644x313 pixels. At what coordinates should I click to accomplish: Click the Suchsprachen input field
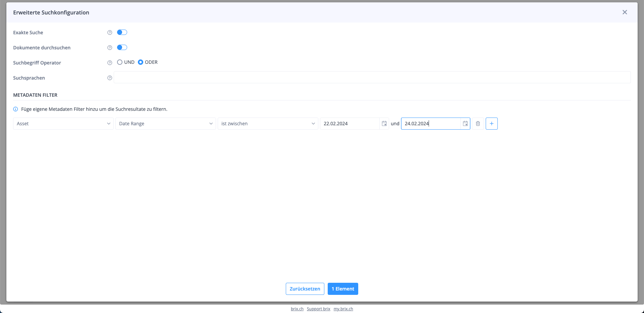tap(372, 77)
